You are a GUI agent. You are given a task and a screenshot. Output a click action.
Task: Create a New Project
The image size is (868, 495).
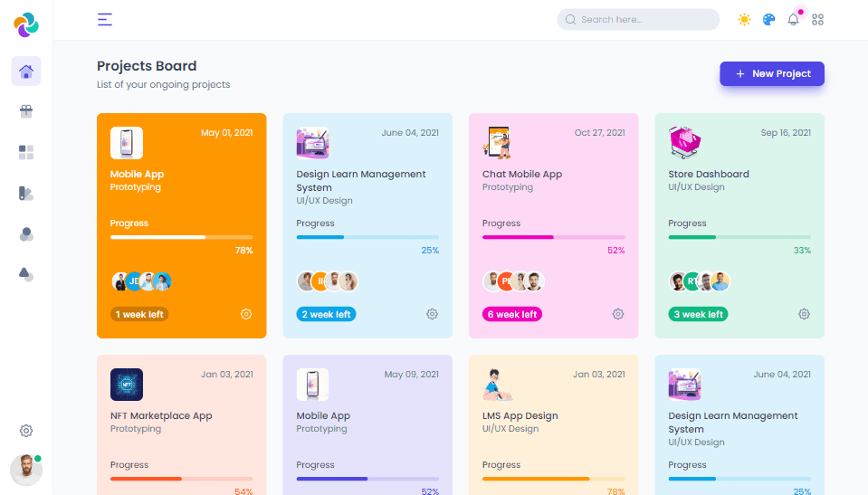tap(772, 73)
